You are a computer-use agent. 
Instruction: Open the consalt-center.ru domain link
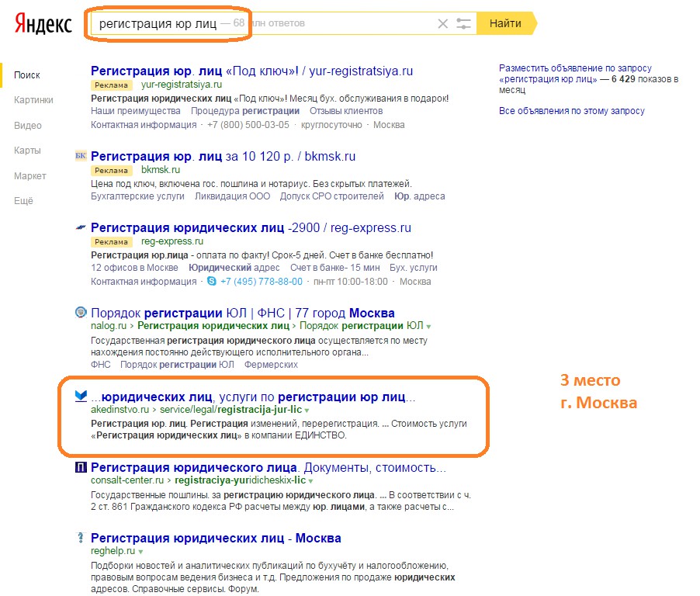127,480
